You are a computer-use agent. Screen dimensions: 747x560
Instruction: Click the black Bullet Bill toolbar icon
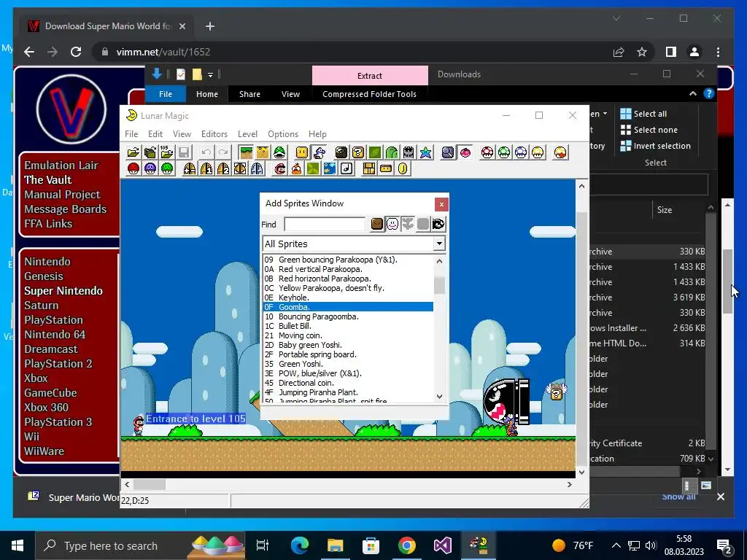tap(341, 152)
